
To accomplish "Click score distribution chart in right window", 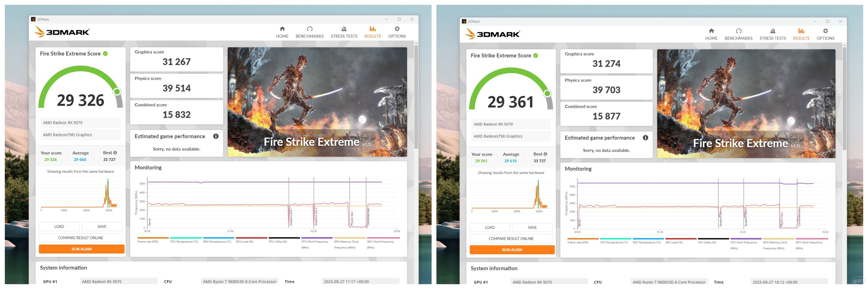I will coord(511,196).
